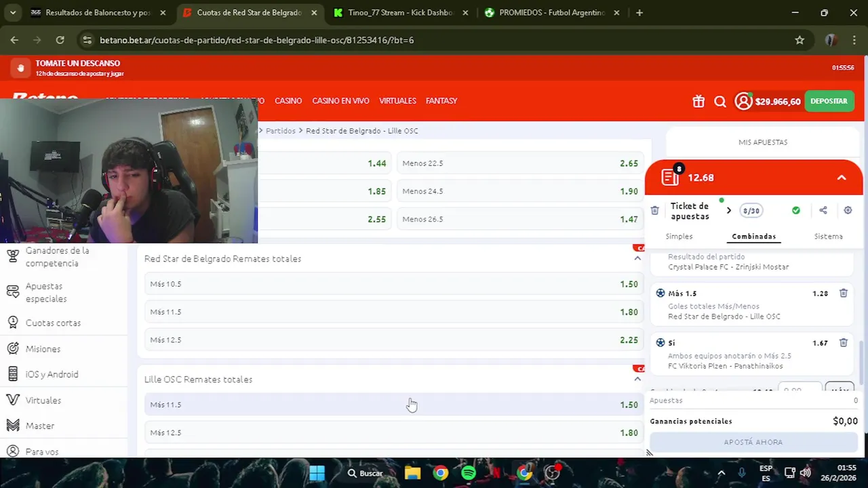The width and height of the screenshot is (868, 488).
Task: Go back to previous page
Action: point(14,40)
